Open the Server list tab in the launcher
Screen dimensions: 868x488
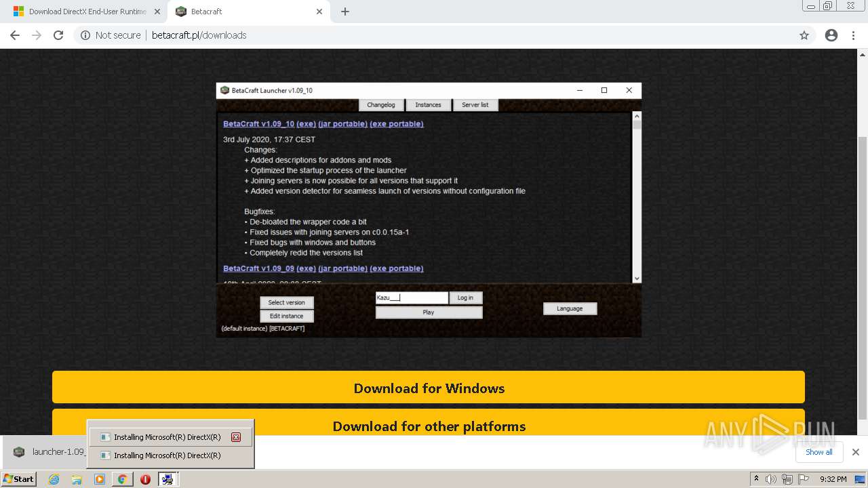pyautogui.click(x=475, y=105)
